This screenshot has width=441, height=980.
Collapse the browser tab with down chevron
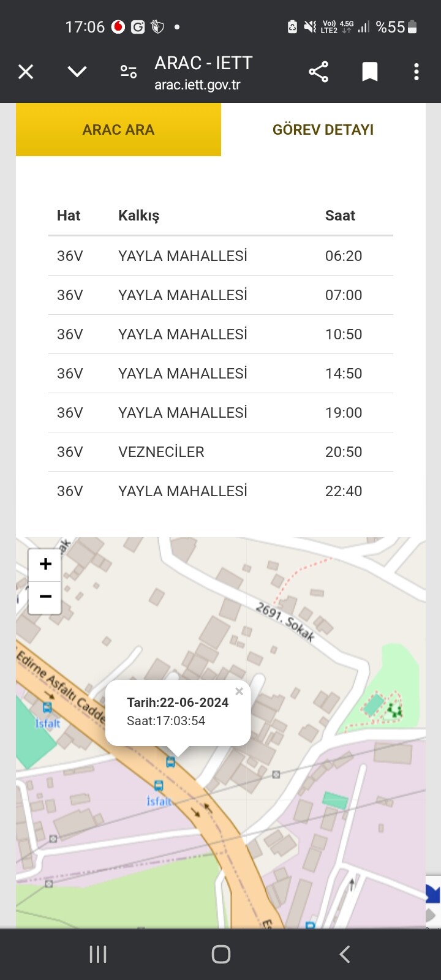click(77, 72)
